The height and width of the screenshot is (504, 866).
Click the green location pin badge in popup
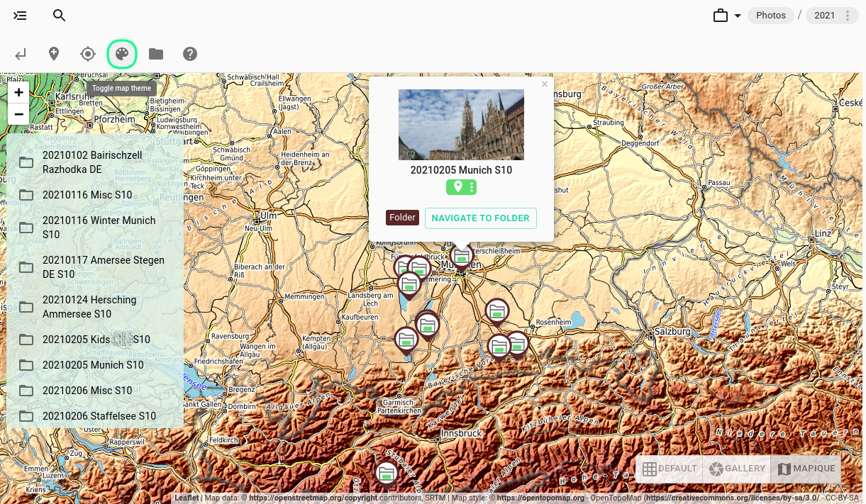pyautogui.click(x=457, y=187)
